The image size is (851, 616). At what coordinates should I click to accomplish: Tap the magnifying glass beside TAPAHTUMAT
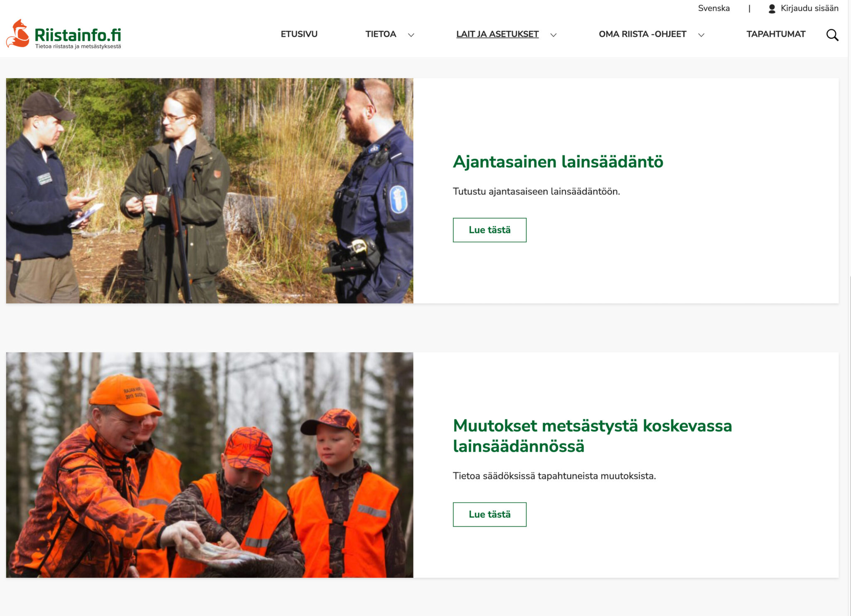832,35
